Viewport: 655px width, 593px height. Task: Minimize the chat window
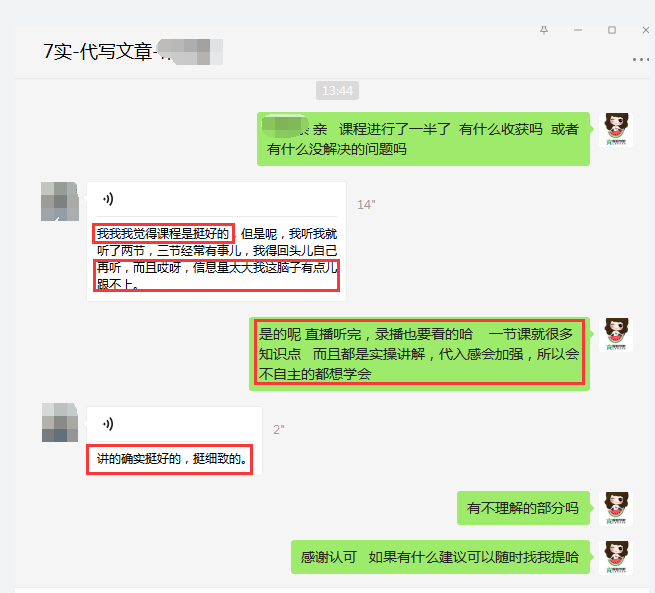click(578, 30)
